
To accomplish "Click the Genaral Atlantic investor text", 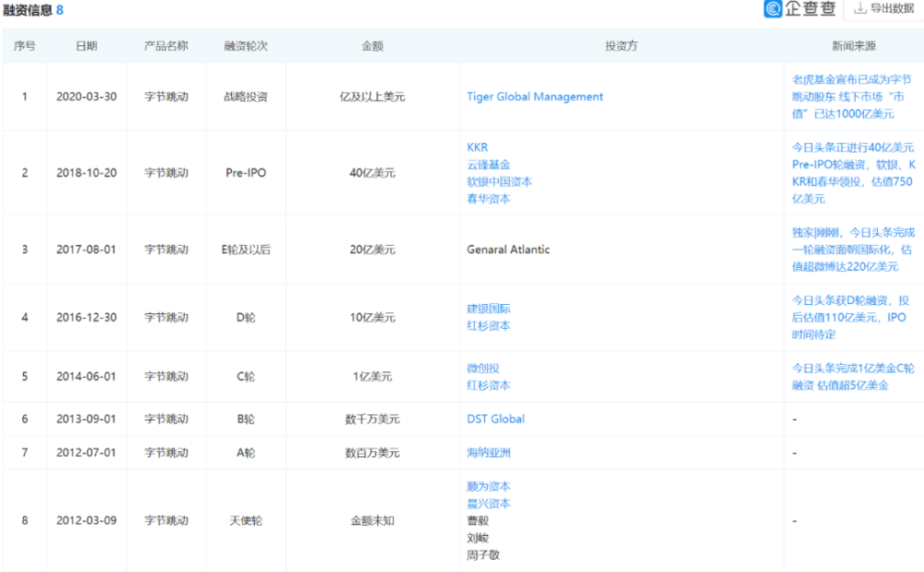I will coord(508,249).
